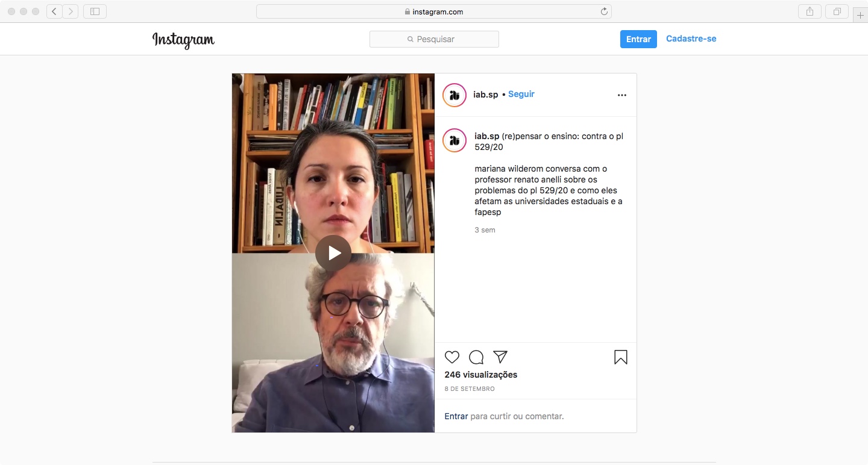Screen dimensions: 868x465
Task: Share the post via paper plane icon
Action: pos(500,357)
